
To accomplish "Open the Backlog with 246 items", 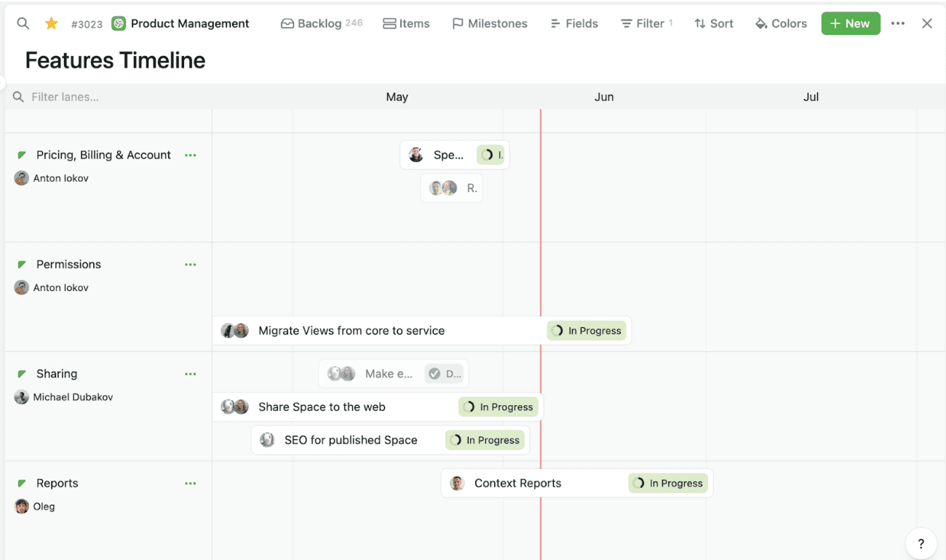I will [x=321, y=23].
